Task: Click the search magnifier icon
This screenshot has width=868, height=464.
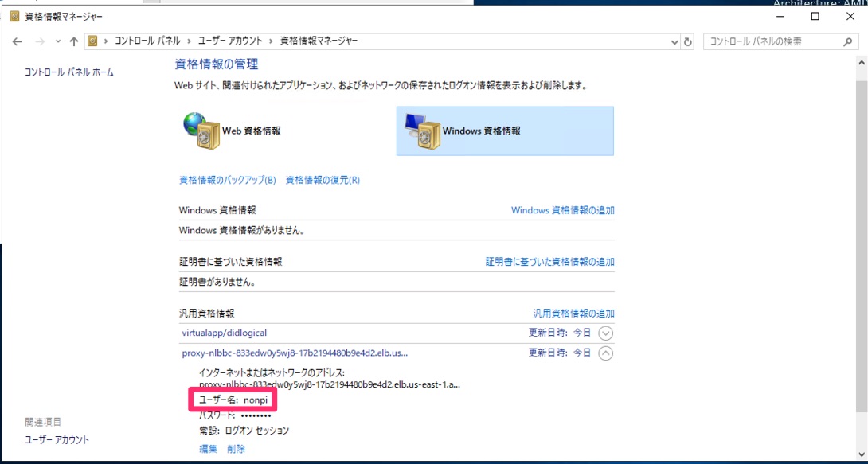Action: point(847,41)
